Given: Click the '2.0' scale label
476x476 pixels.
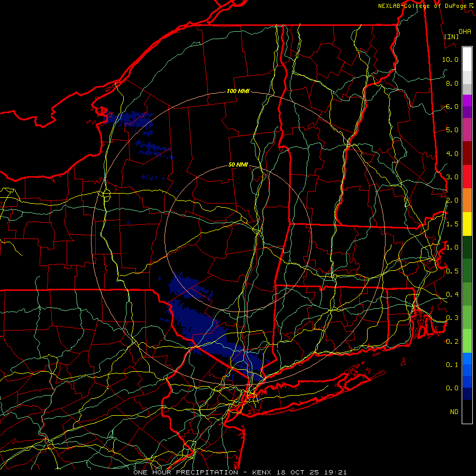Looking at the screenshot, I should [452, 200].
